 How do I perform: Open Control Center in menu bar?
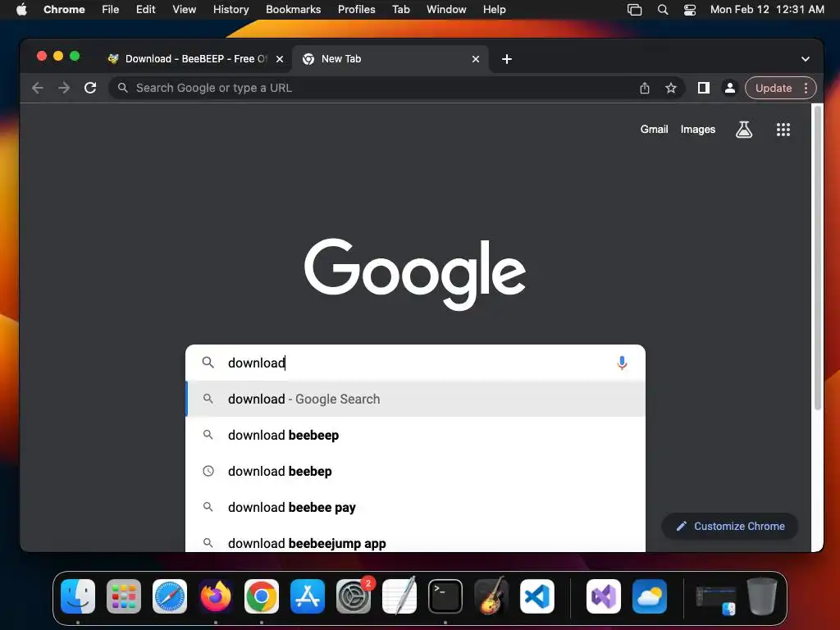[690, 10]
